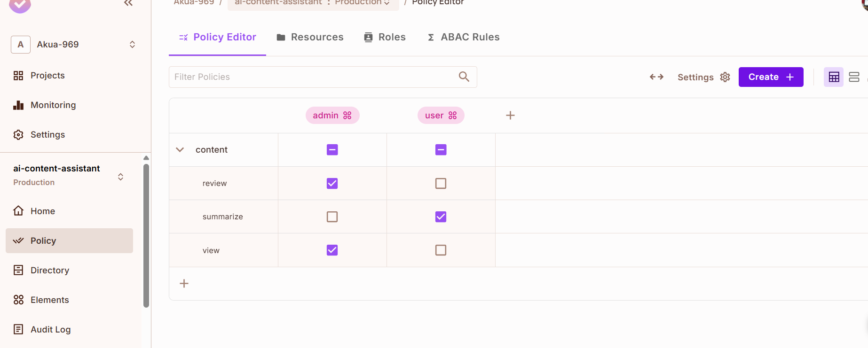Add a new role column with plus
The height and width of the screenshot is (348, 868).
(x=510, y=116)
